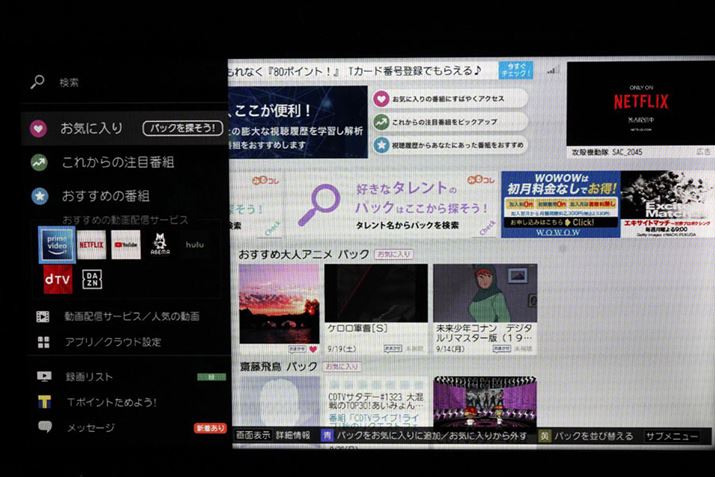
Task: Click the search magnifier icon in sidebar
Action: click(x=37, y=83)
